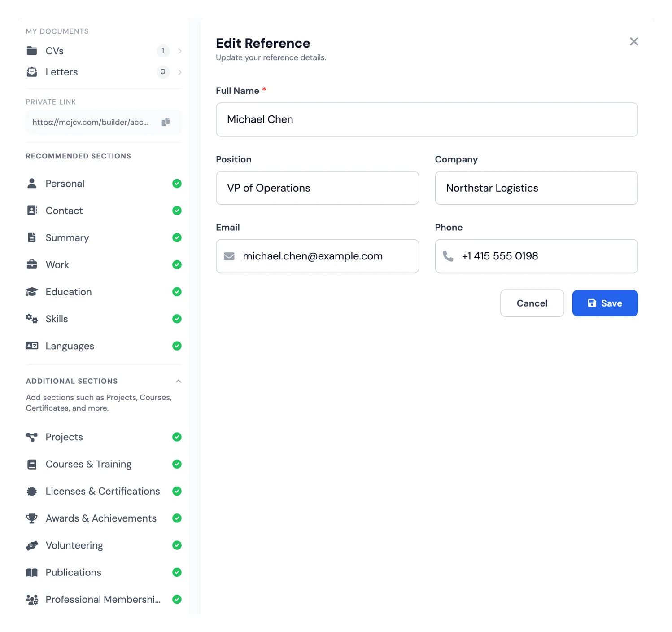
Task: Click the private link URL field
Action: pyautogui.click(x=104, y=122)
